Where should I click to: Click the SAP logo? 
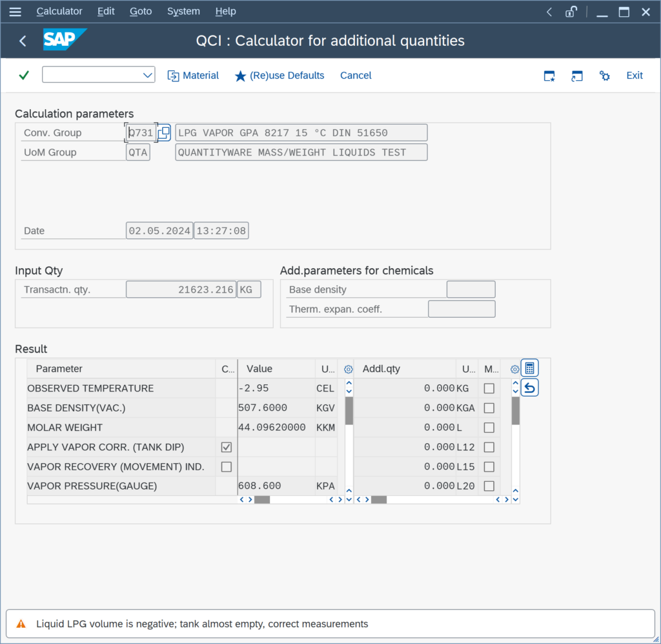(x=65, y=39)
